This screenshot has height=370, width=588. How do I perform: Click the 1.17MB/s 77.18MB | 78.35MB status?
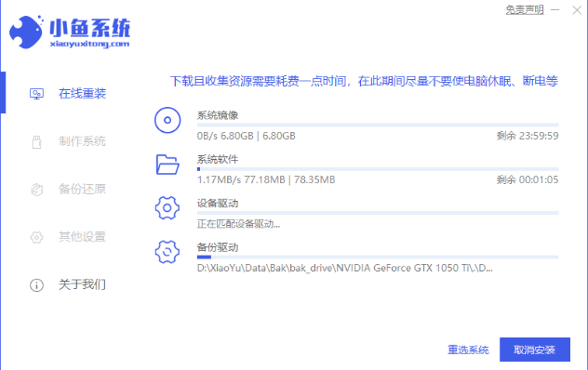pyautogui.click(x=266, y=180)
